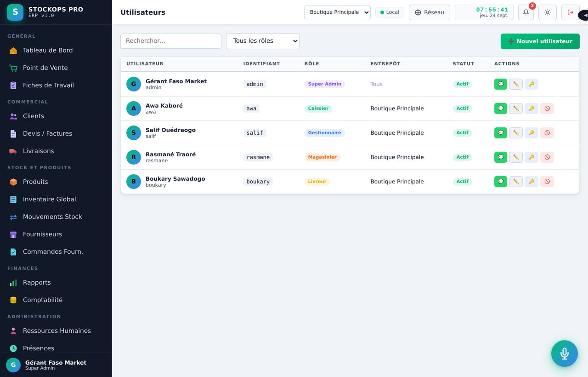Edit Boukary Sawadogo with pencil icon
The height and width of the screenshot is (377, 588).
tap(516, 182)
